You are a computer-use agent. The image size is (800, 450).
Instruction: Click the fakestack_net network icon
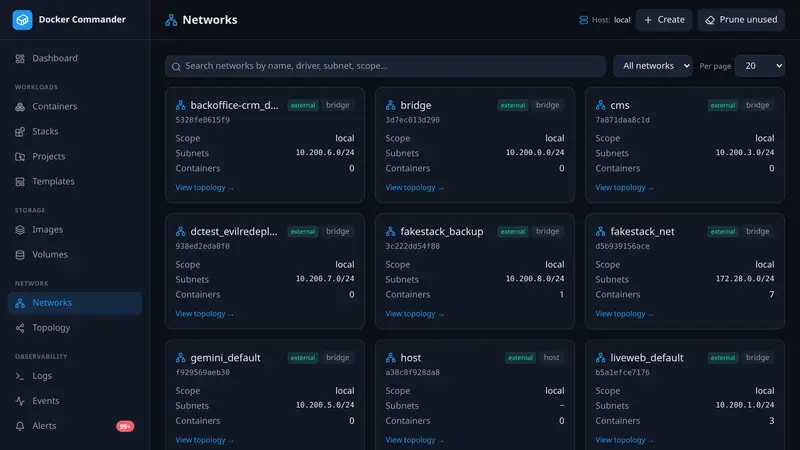point(601,231)
